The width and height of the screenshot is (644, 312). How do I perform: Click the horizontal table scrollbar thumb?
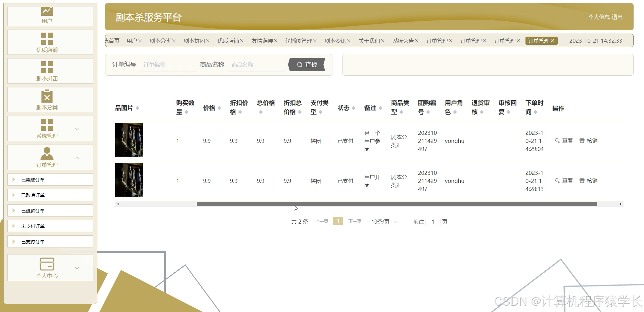click(397, 204)
